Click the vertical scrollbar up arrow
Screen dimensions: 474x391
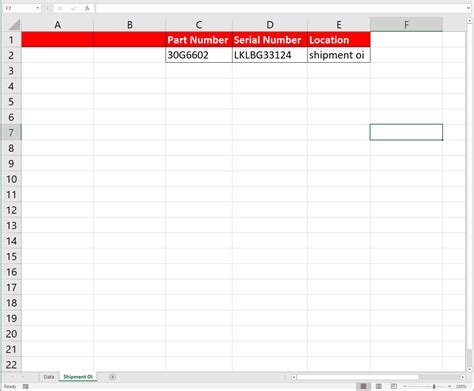(x=469, y=21)
